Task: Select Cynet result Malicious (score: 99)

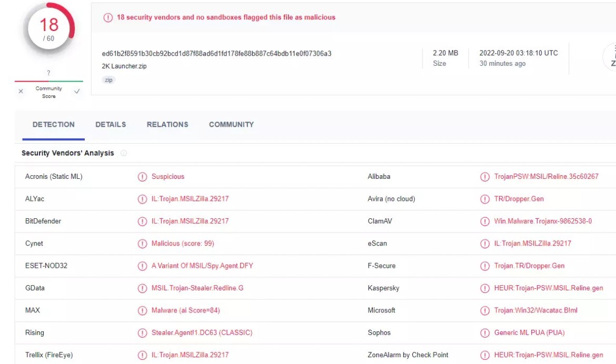Action: (183, 244)
